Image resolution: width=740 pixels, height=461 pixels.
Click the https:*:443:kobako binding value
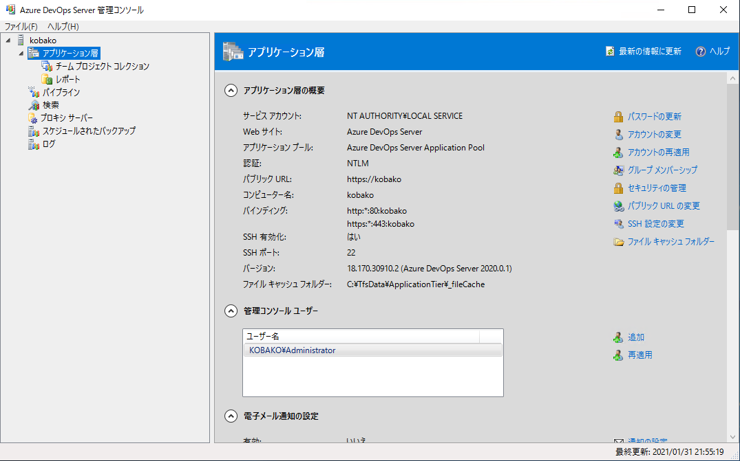pos(380,224)
